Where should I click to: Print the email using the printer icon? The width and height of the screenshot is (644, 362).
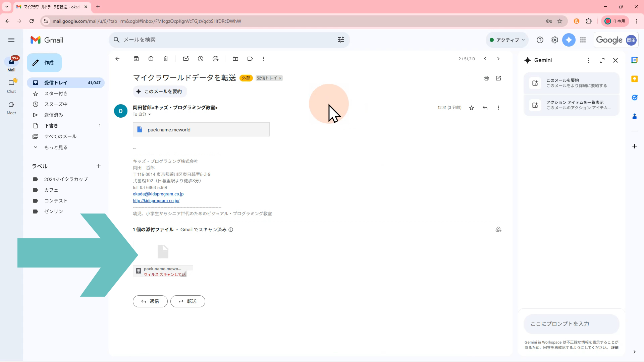(x=486, y=78)
